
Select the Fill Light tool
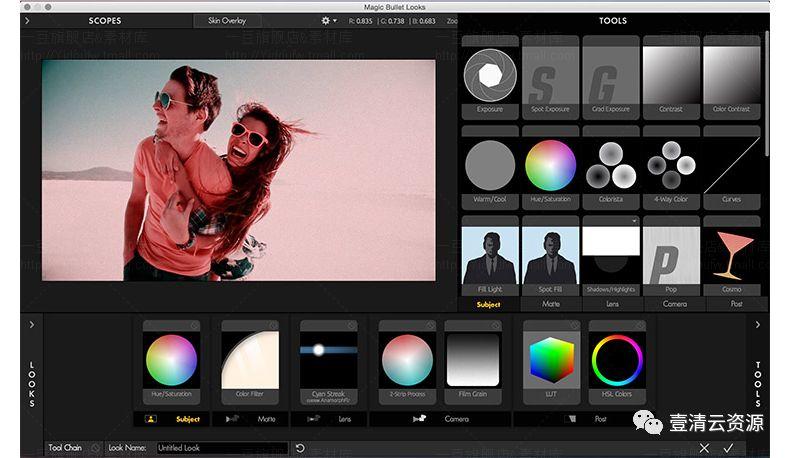tap(490, 256)
